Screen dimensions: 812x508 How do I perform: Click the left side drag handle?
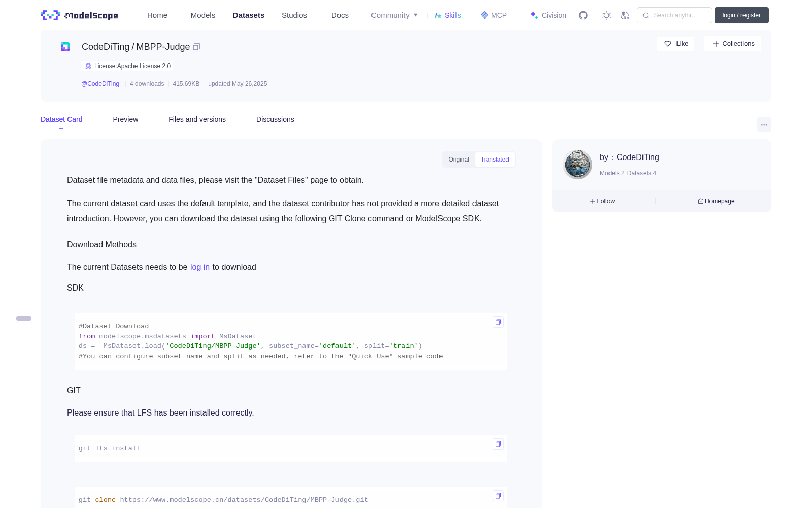pyautogui.click(x=24, y=319)
